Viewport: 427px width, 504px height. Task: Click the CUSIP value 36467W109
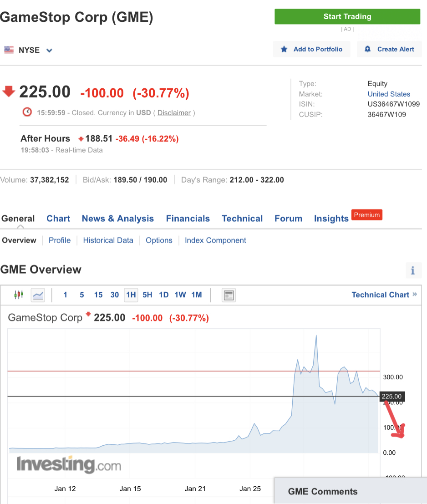(x=387, y=114)
